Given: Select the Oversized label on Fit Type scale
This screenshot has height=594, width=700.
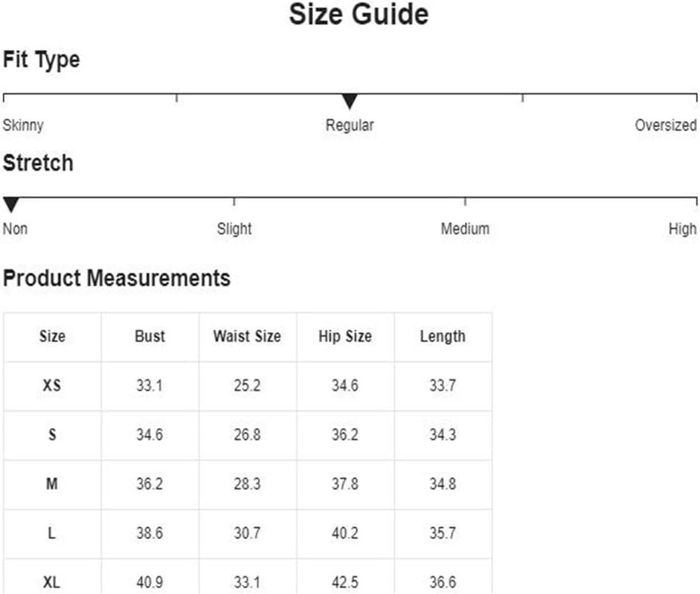Looking at the screenshot, I should coord(666,125).
